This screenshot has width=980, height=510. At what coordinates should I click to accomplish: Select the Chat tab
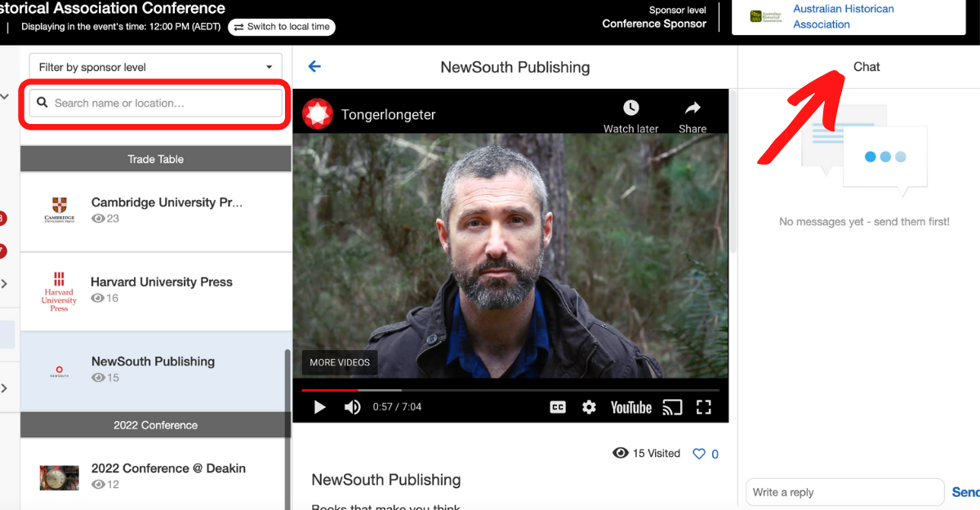[x=866, y=67]
